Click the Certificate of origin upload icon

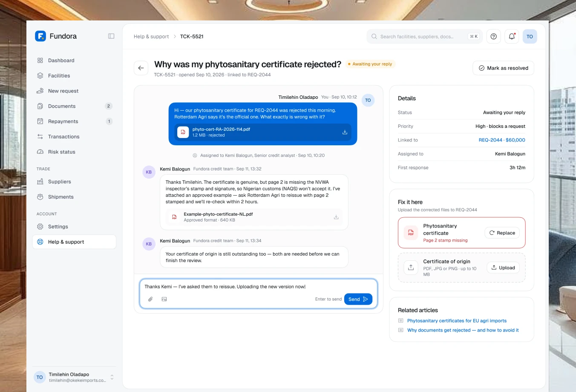[411, 268]
